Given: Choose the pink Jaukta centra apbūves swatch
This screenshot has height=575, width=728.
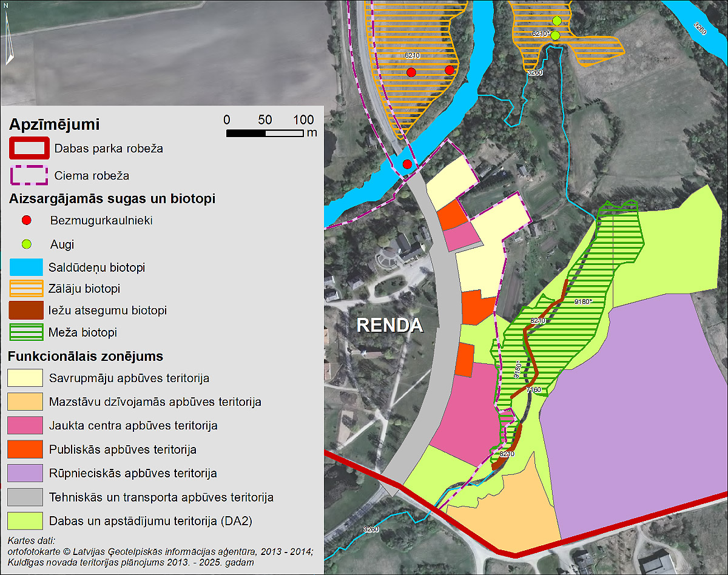Looking at the screenshot, I should 25,425.
